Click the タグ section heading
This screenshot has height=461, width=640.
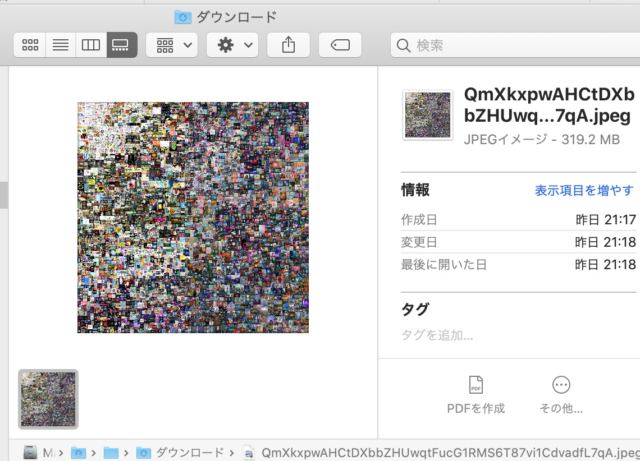(415, 309)
